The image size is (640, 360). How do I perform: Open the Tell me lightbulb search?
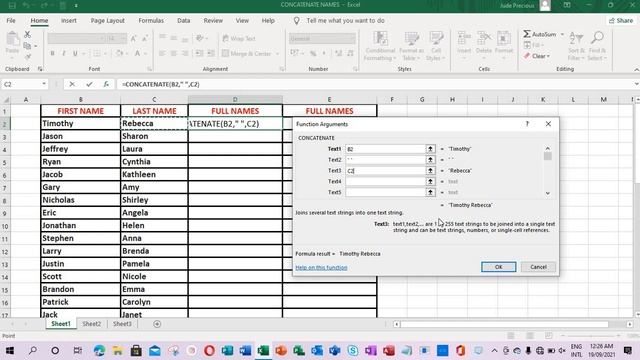[297, 20]
